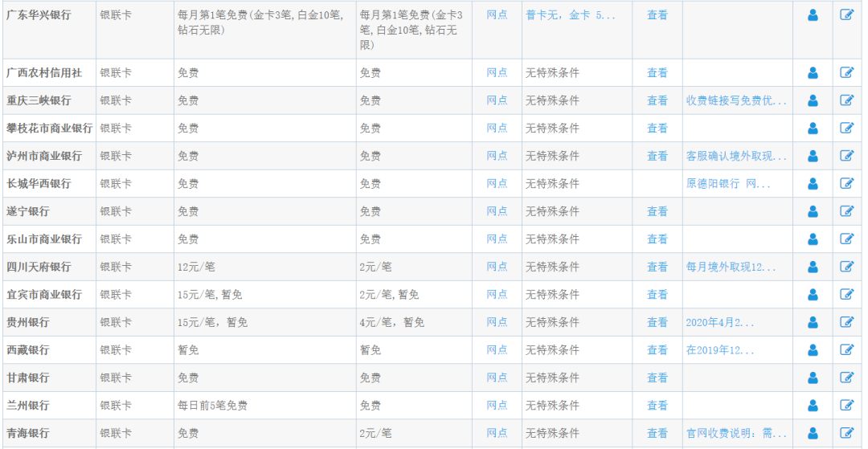Edit the 贵州银行 entry
The width and height of the screenshot is (868, 449).
point(847,322)
